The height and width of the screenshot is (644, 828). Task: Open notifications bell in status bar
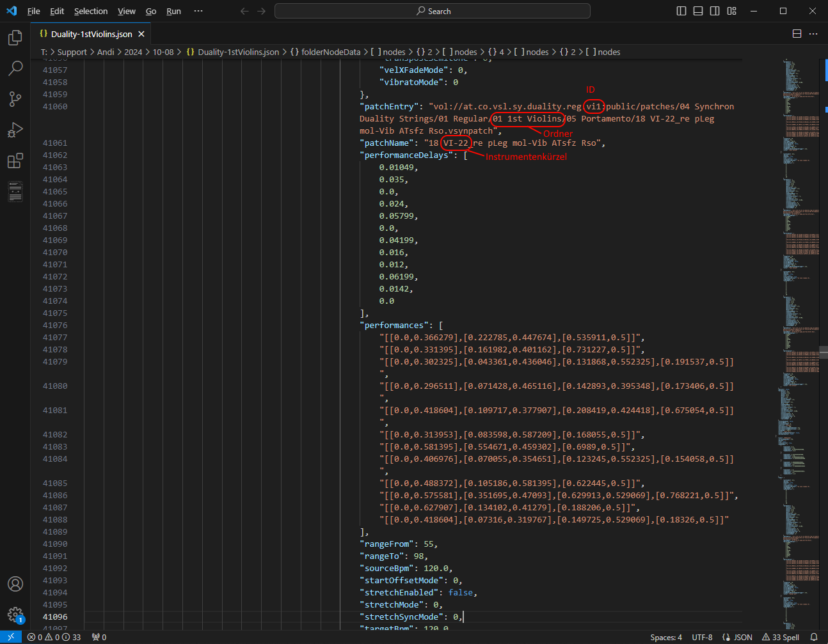(814, 637)
